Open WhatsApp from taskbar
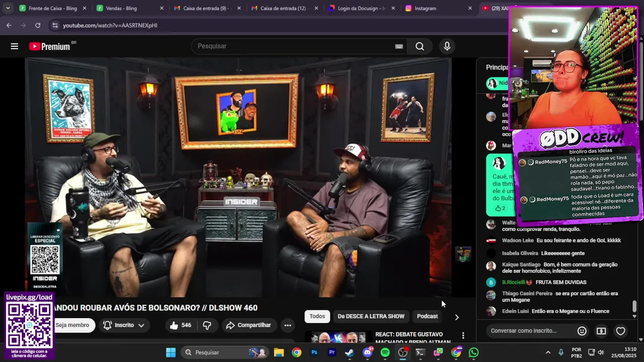Screen dimensions: 644x362 pos(473,352)
